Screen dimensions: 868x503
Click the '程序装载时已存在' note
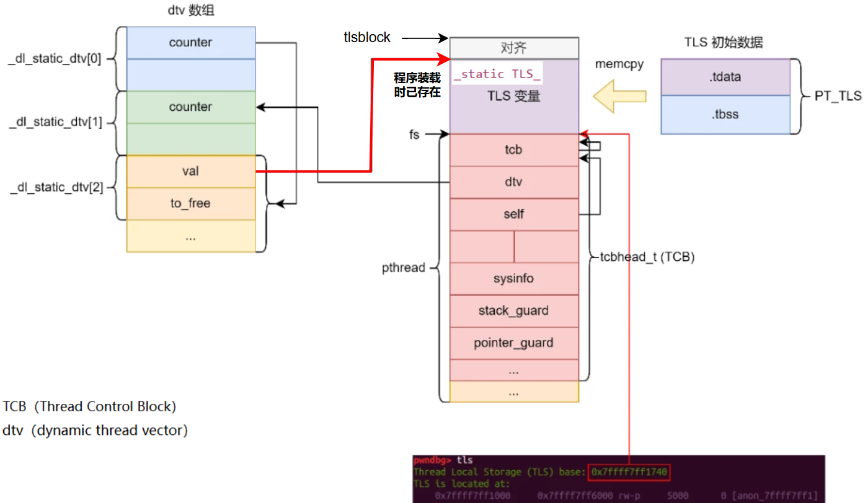(417, 85)
